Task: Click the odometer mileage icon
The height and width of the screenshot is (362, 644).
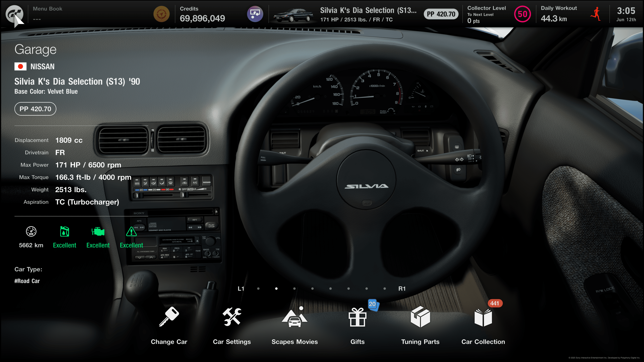Action: coord(31,232)
